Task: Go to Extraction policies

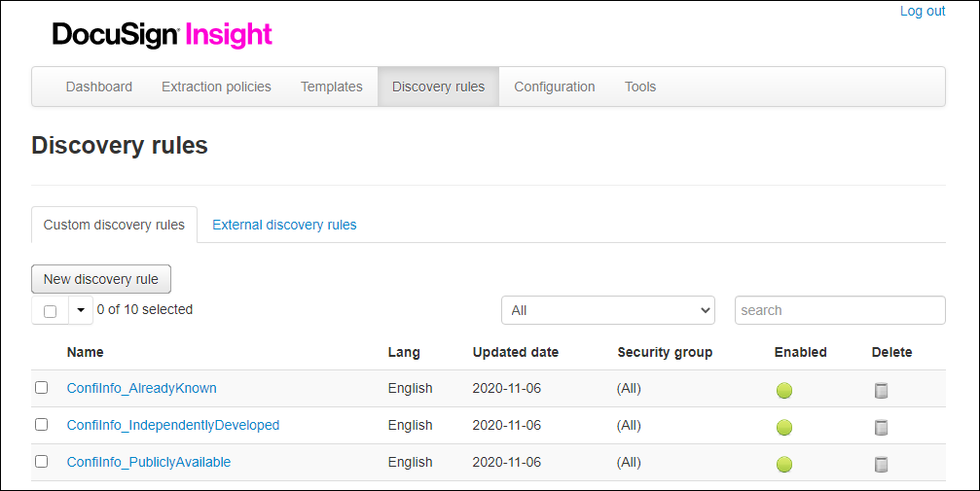Action: click(x=216, y=87)
